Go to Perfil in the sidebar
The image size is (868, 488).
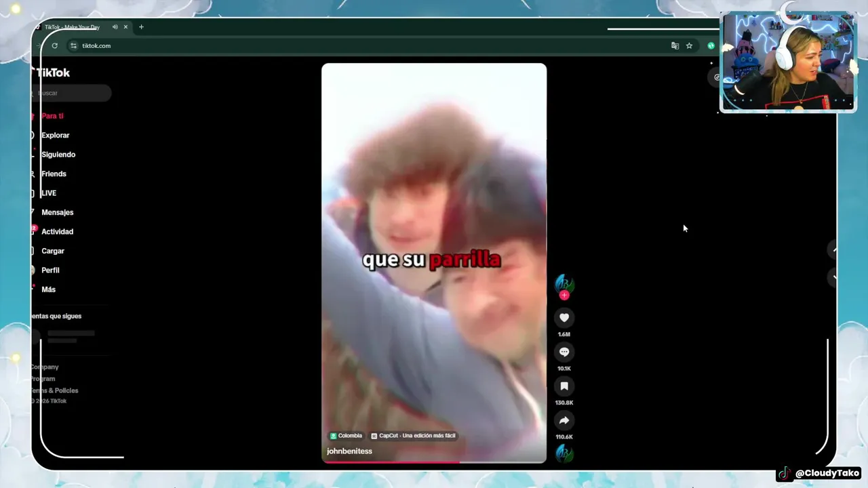tap(50, 270)
